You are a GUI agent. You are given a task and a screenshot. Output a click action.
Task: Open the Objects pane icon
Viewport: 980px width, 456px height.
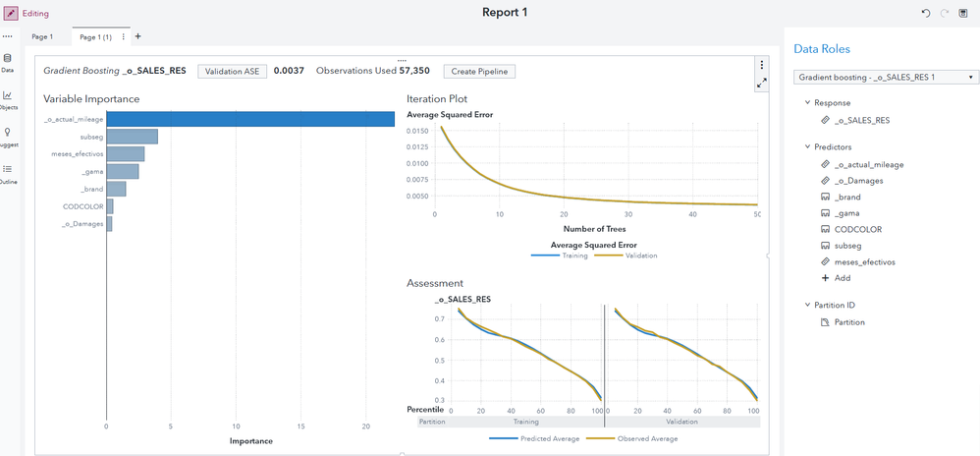click(x=8, y=98)
